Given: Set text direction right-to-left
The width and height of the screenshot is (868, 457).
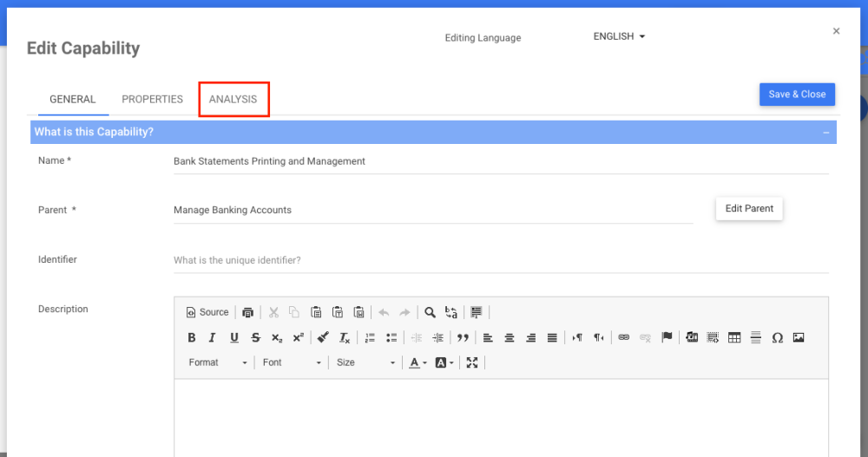Looking at the screenshot, I should click(x=598, y=337).
